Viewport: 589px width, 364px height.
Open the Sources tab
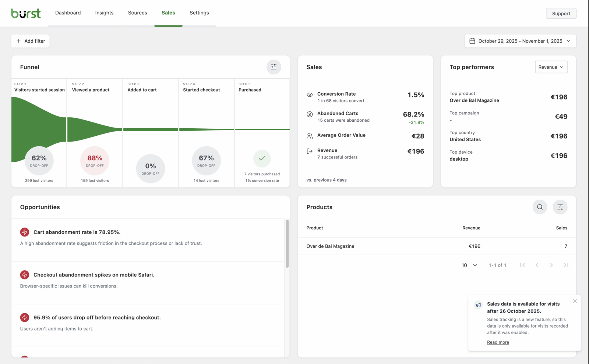coord(137,13)
